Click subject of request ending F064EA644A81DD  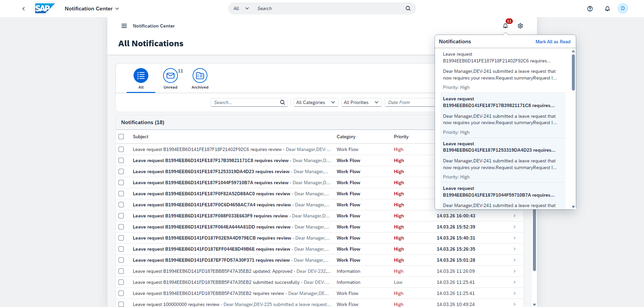[x=212, y=227]
